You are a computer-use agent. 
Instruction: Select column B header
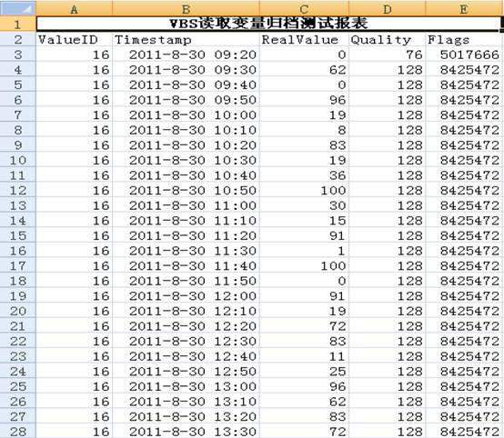[x=186, y=8]
